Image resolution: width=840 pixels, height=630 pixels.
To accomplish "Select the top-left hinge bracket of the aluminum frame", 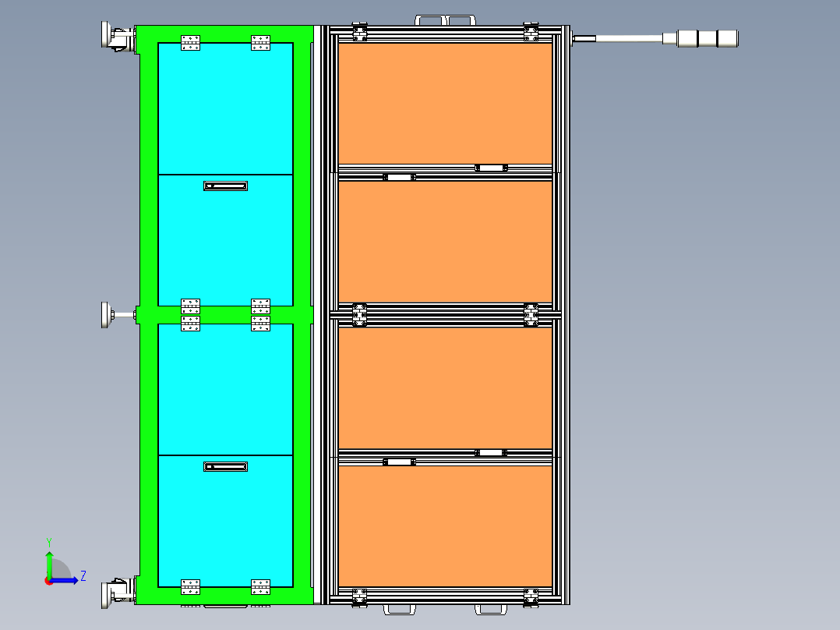I will [x=359, y=32].
